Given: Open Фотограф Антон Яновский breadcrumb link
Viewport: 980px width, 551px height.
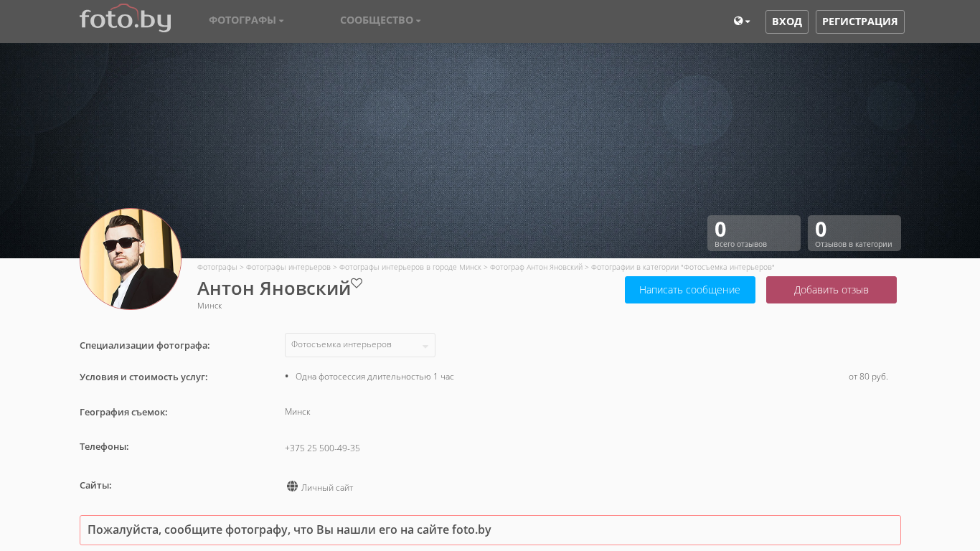Looking at the screenshot, I should (536, 267).
